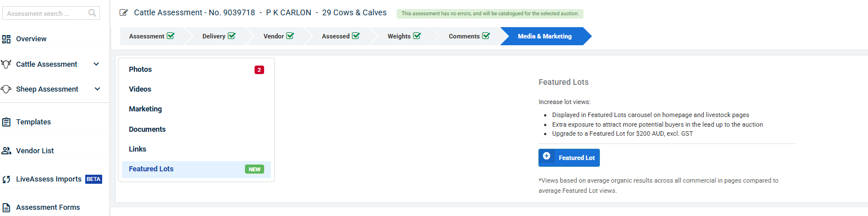
Task: Click the Assessment step checkmark
Action: point(170,36)
